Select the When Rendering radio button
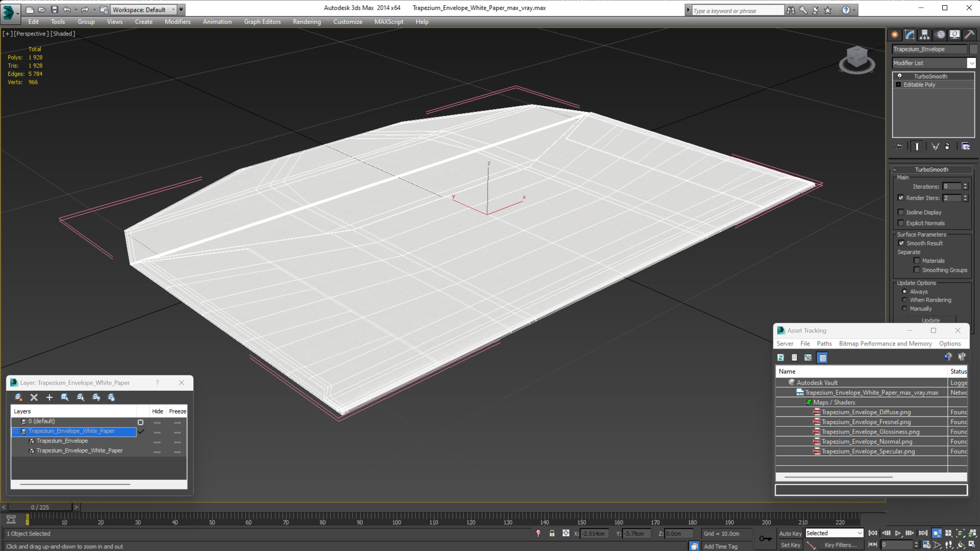This screenshot has height=551, width=980. (x=904, y=300)
